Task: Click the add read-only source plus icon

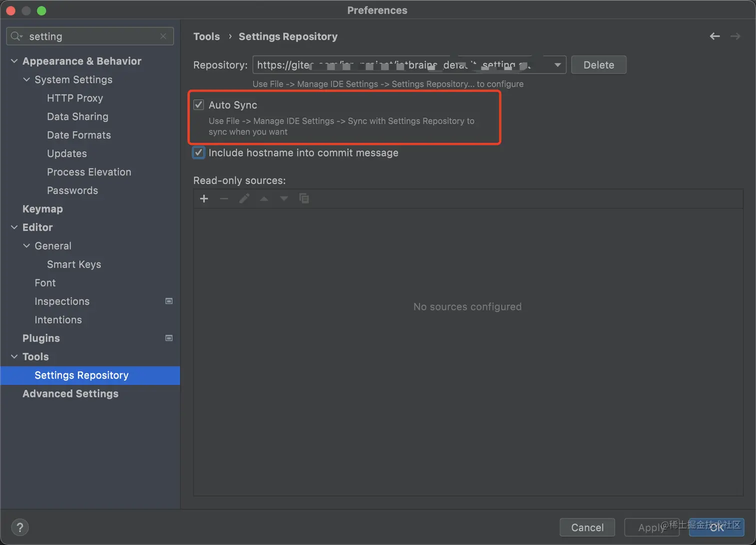Action: tap(204, 198)
